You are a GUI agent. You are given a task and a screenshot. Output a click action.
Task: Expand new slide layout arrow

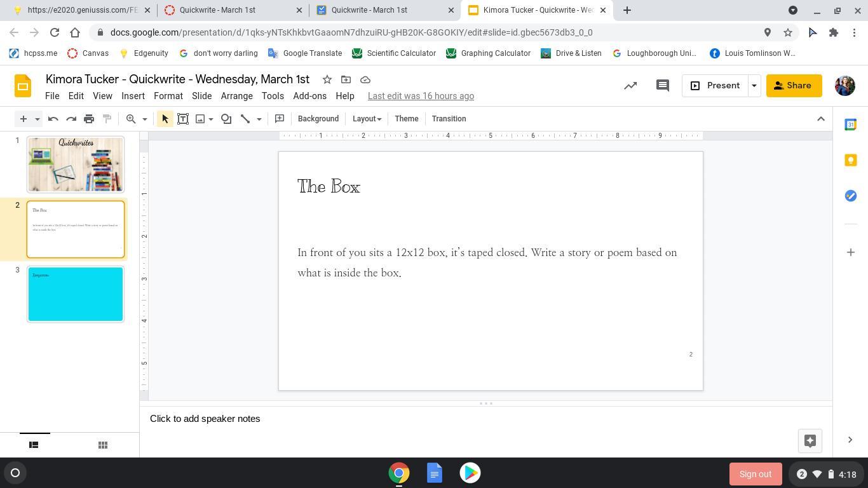coord(37,119)
